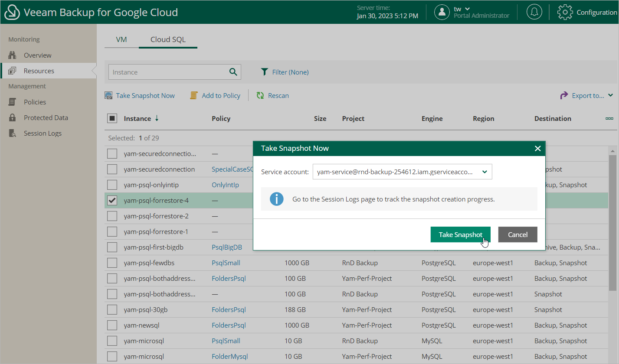
Task: Check the yam-psql-first-bigdb checkbox
Action: tap(112, 247)
